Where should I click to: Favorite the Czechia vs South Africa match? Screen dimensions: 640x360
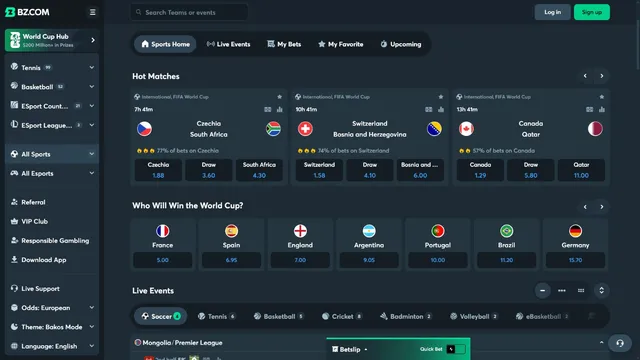(x=280, y=97)
